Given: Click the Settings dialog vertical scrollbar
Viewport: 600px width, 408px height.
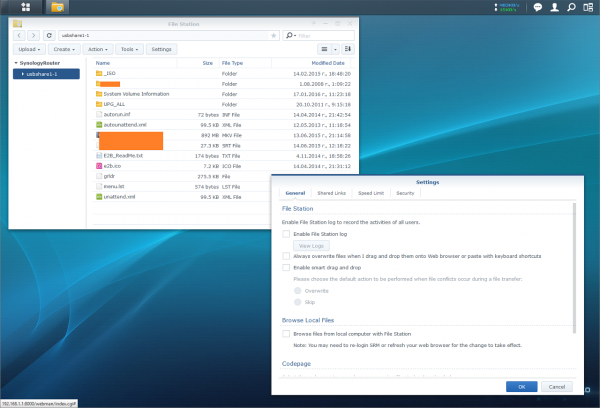Looking at the screenshot, I should [x=574, y=268].
